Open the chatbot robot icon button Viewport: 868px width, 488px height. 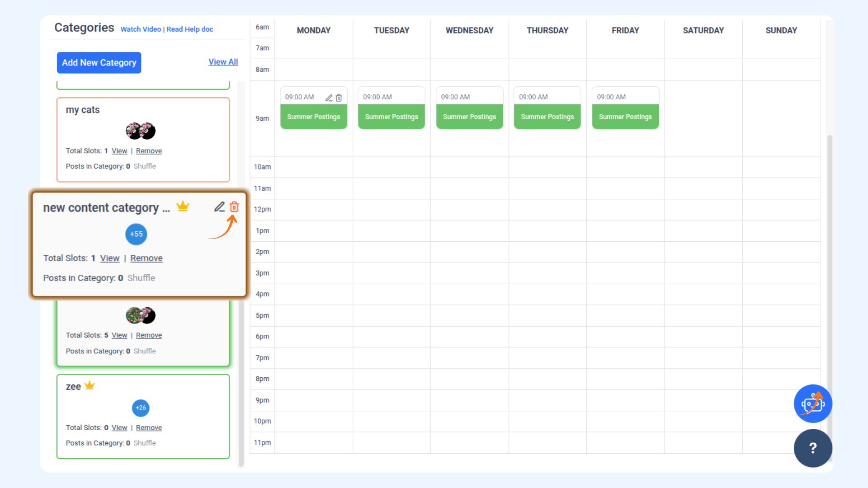coord(812,404)
